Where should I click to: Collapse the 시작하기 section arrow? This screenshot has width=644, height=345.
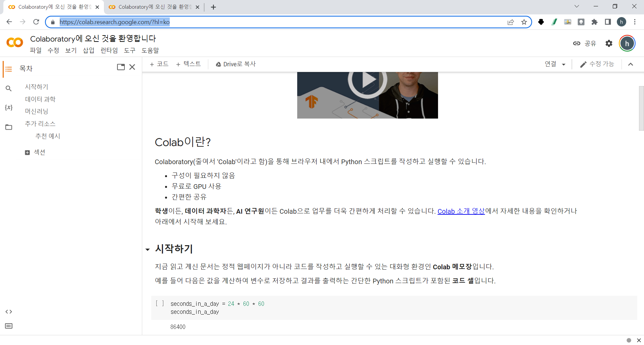(148, 250)
